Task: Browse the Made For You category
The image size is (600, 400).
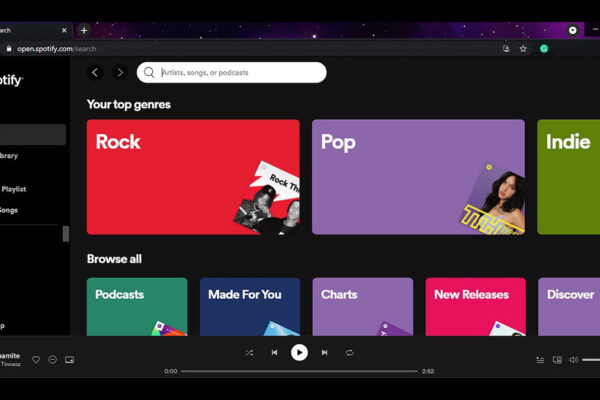Action: click(250, 307)
